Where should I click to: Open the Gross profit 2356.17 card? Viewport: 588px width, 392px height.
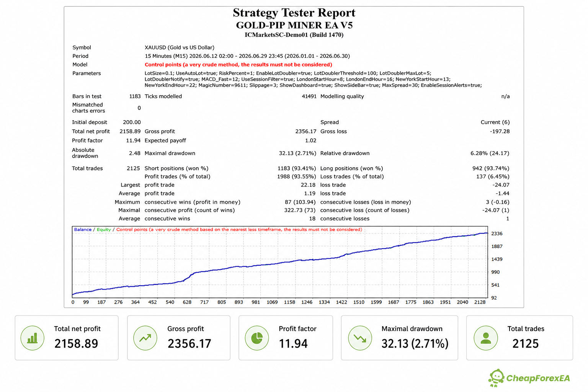[179, 338]
